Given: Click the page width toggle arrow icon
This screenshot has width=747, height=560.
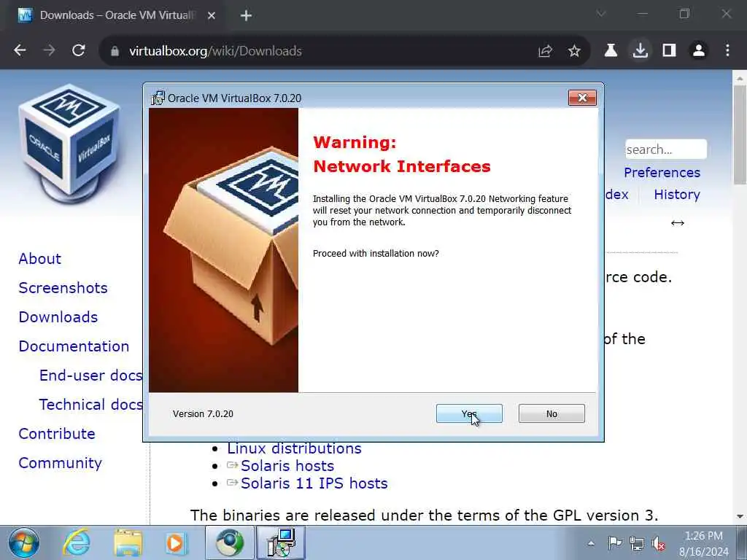Looking at the screenshot, I should [x=678, y=223].
